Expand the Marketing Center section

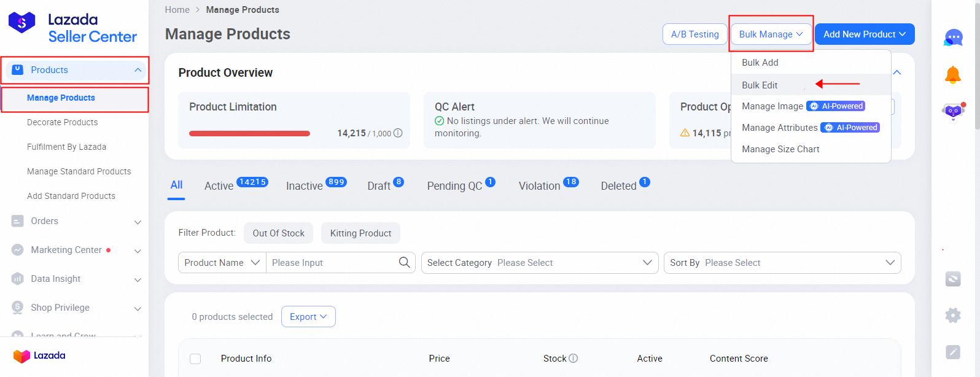point(138,251)
